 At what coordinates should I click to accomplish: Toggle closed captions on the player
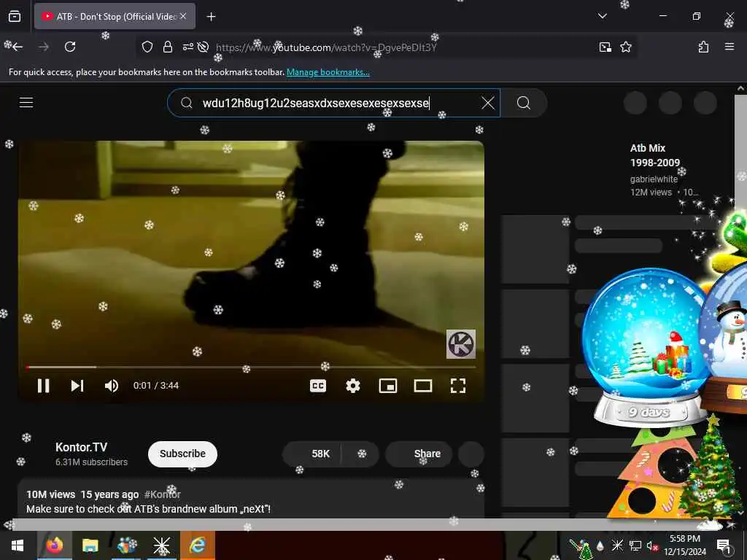(x=318, y=386)
